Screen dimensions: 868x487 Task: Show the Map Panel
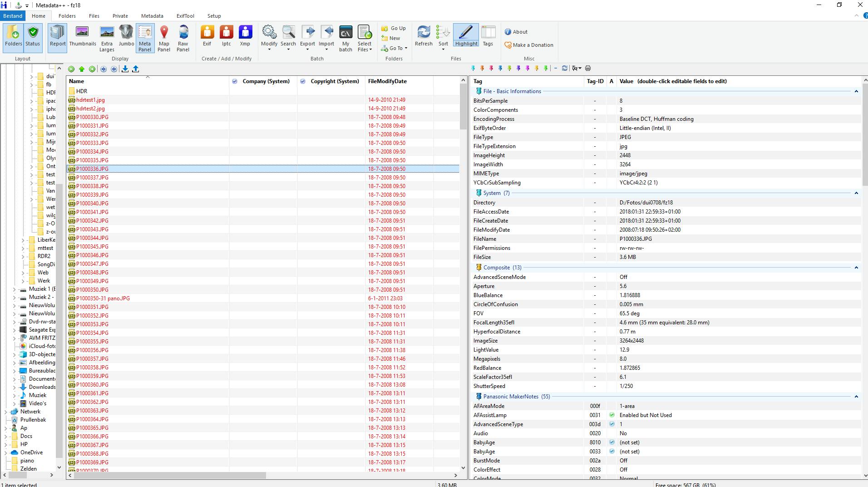pos(164,38)
